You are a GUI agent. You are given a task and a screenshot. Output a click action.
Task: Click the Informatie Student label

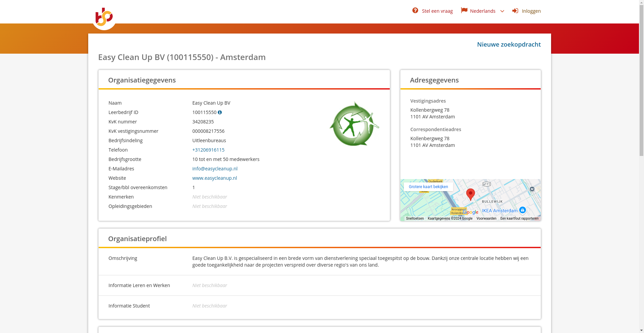129,306
